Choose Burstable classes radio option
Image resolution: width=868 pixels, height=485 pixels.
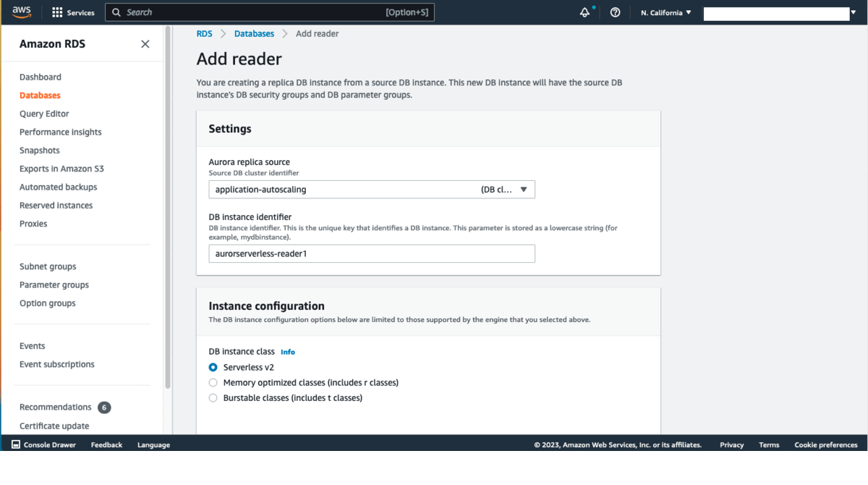coord(213,397)
